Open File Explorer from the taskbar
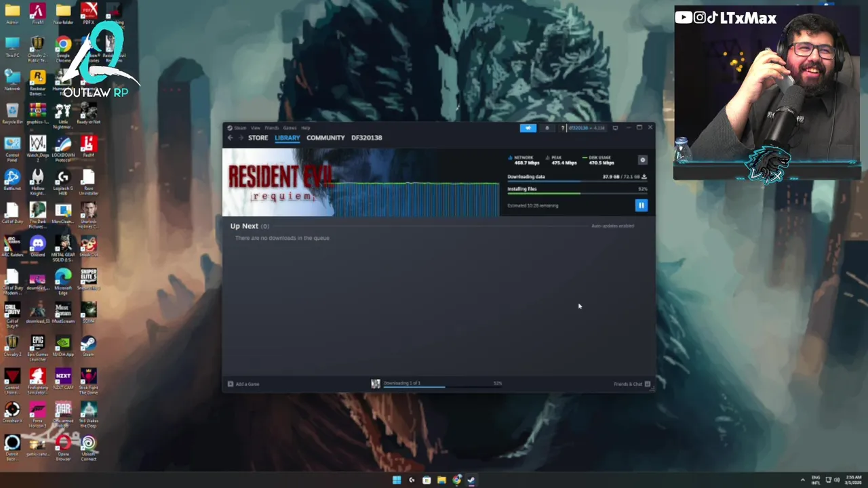This screenshot has height=488, width=868. click(x=441, y=480)
